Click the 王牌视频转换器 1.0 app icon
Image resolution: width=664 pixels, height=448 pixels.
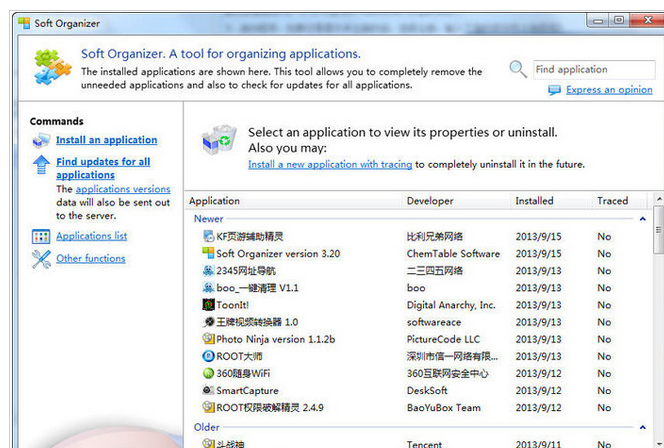click(x=208, y=321)
